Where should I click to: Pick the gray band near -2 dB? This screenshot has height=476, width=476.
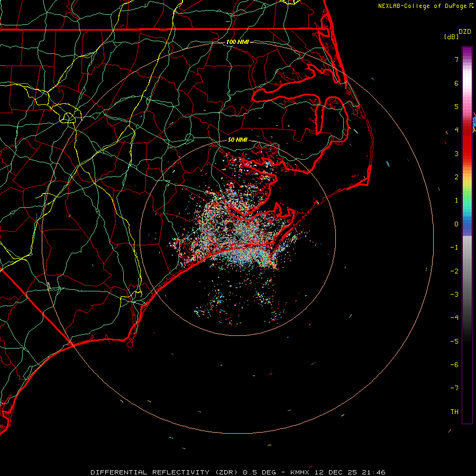pos(466,271)
